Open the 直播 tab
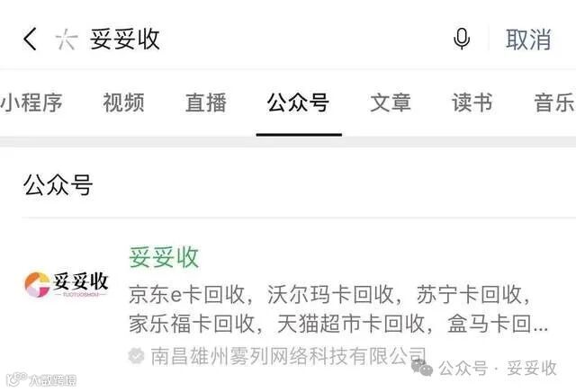The height and width of the screenshot is (392, 576). (x=206, y=102)
